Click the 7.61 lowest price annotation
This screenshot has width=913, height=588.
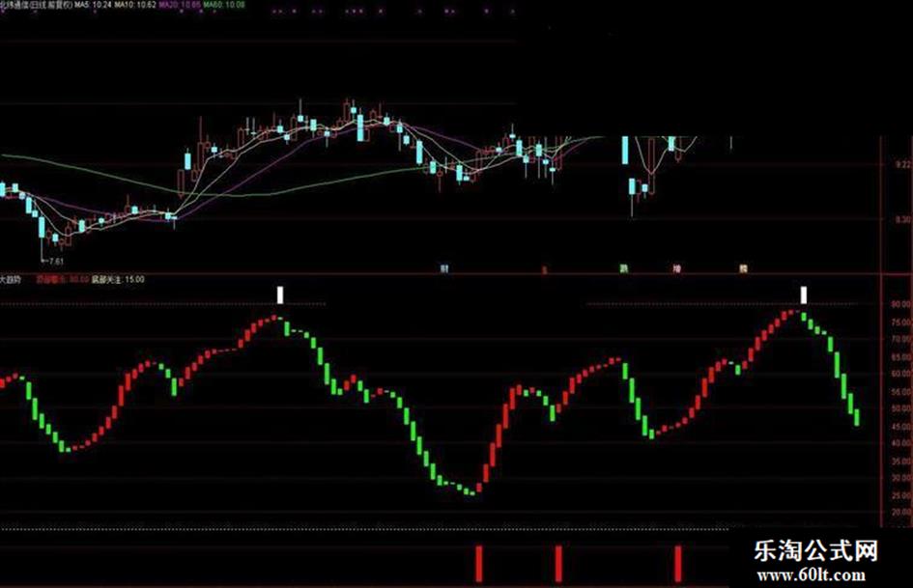(x=55, y=262)
